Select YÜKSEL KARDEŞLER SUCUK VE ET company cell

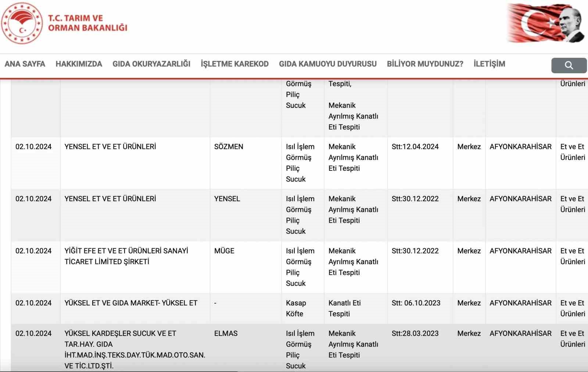[135, 348]
